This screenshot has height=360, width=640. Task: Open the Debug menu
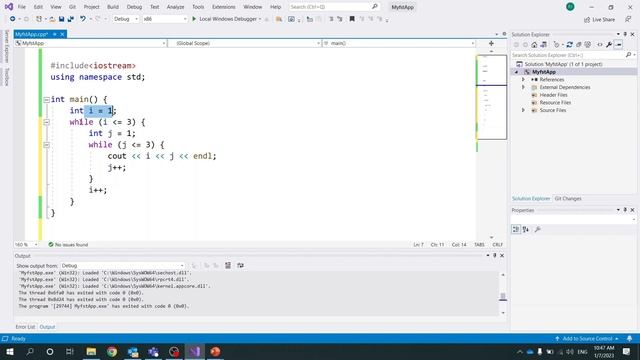[134, 7]
